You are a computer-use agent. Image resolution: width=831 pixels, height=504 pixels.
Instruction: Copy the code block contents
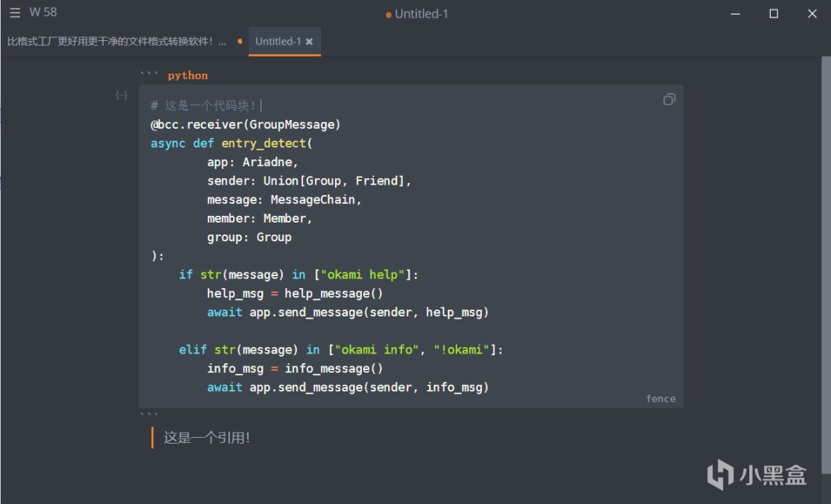click(669, 99)
